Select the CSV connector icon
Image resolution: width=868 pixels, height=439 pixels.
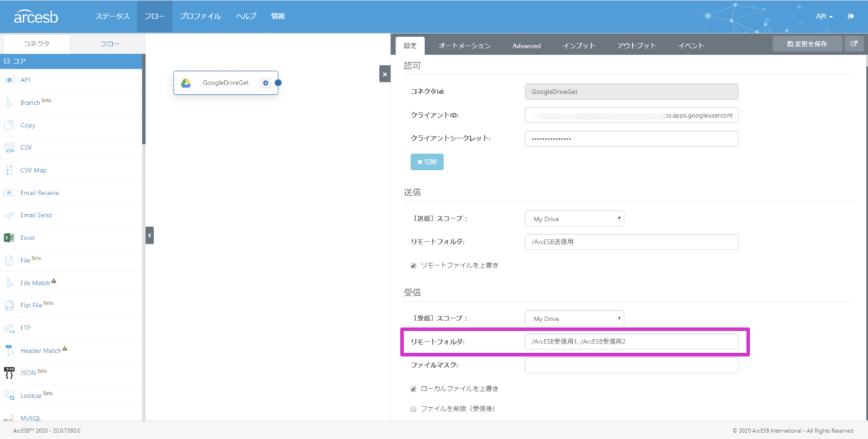[x=9, y=148]
